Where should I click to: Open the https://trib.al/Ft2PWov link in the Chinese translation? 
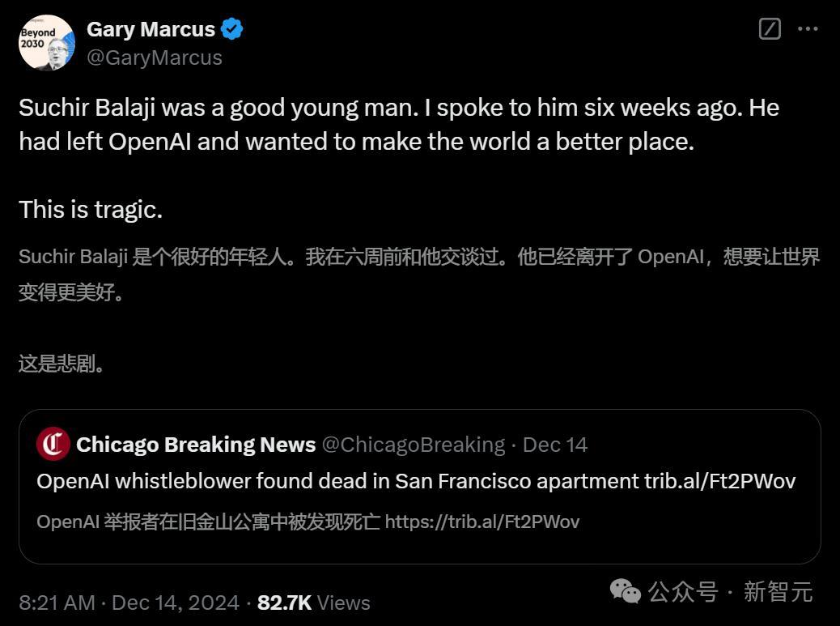[482, 522]
